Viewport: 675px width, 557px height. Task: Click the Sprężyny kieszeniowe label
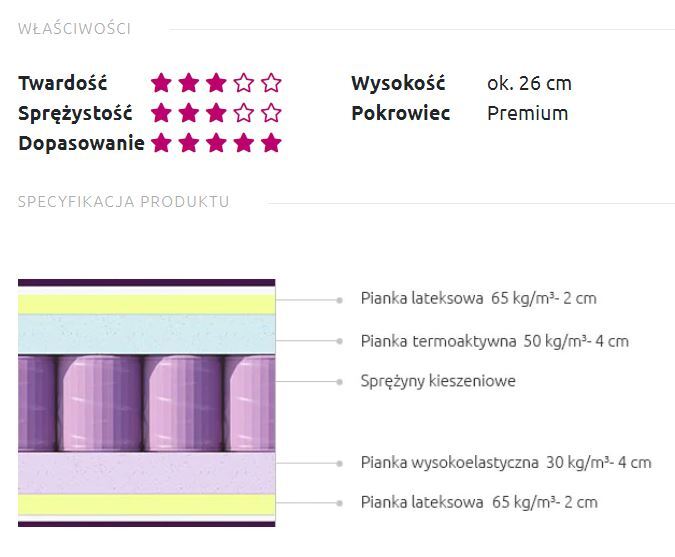click(438, 381)
